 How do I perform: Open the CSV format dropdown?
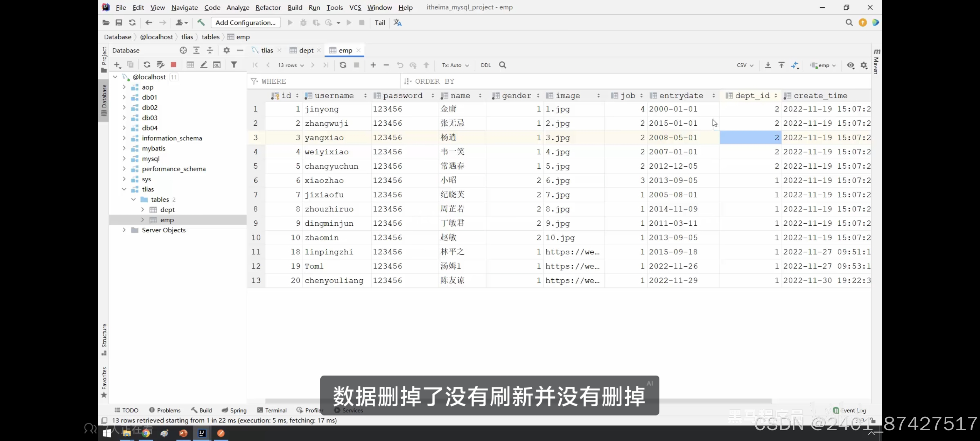click(x=744, y=65)
